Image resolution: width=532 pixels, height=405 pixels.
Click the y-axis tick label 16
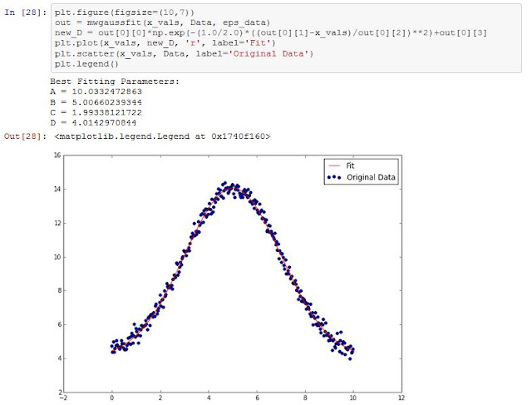(x=57, y=156)
